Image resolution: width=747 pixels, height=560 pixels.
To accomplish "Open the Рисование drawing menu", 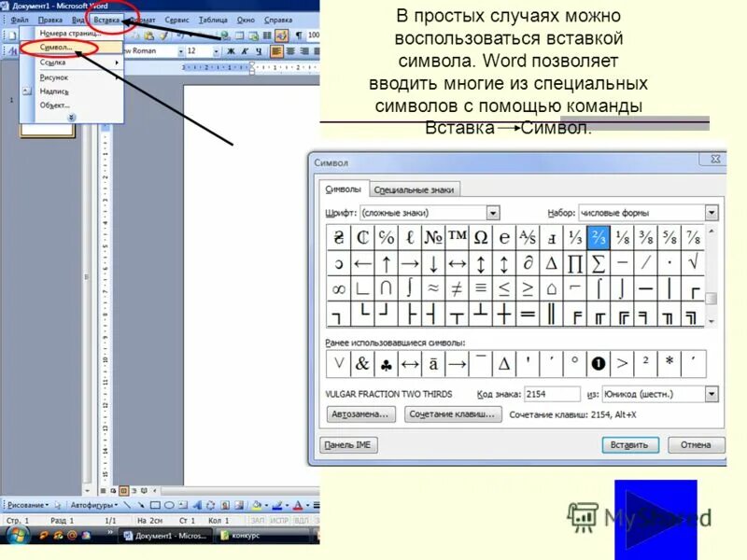I will 28,505.
